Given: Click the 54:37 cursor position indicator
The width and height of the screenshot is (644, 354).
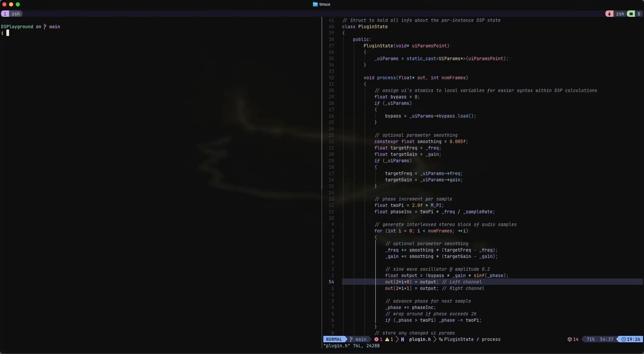Looking at the screenshot, I should click(x=606, y=339).
